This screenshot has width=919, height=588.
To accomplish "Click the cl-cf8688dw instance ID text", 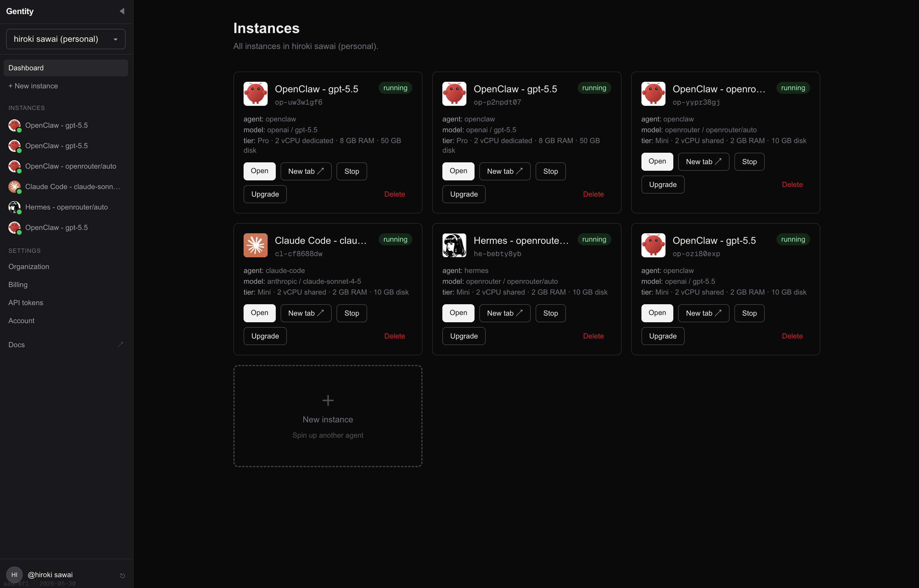I will (299, 253).
